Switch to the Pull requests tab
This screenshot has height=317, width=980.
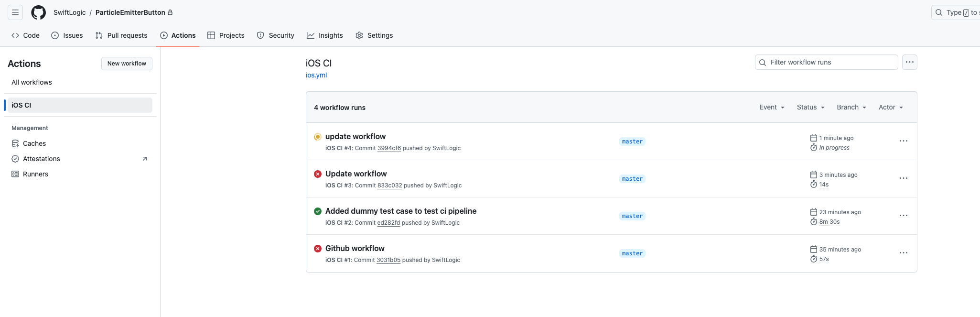pos(121,35)
